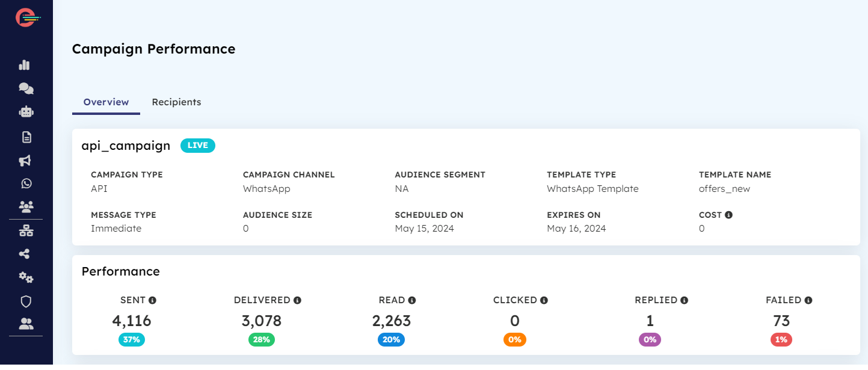868x370 pixels.
Task: Click the app logo at top left
Action: click(26, 17)
